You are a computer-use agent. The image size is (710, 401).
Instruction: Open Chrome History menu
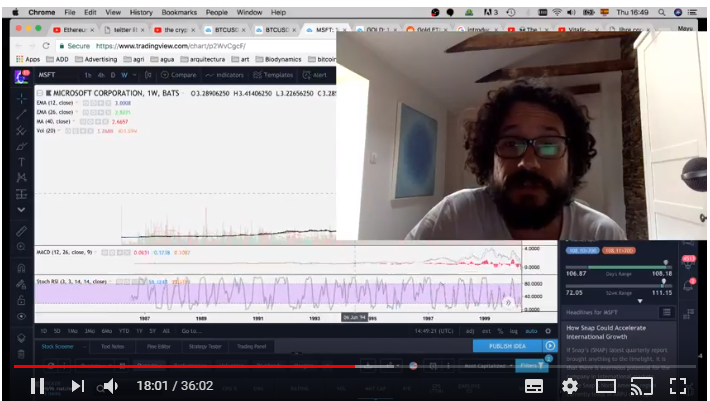pos(141,12)
